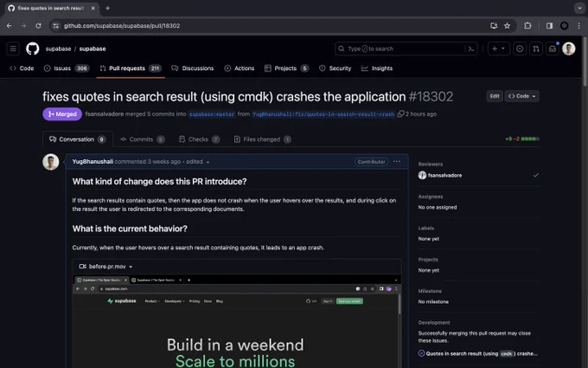The width and height of the screenshot is (588, 368).
Task: Open Chrome three-dot menu
Action: pos(579,25)
